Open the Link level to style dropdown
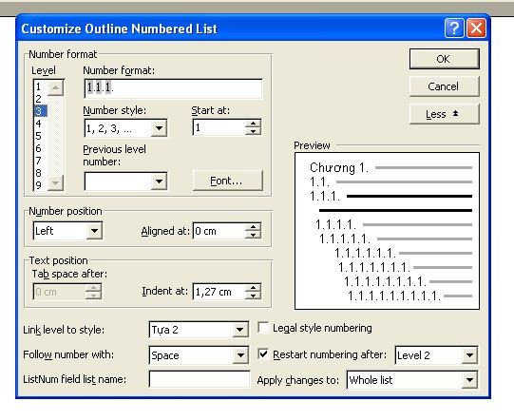 point(240,330)
